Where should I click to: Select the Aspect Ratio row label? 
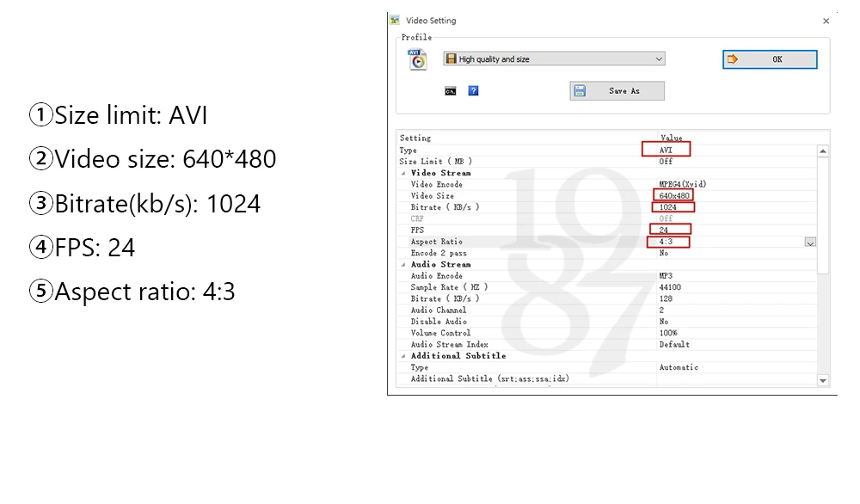tap(437, 242)
